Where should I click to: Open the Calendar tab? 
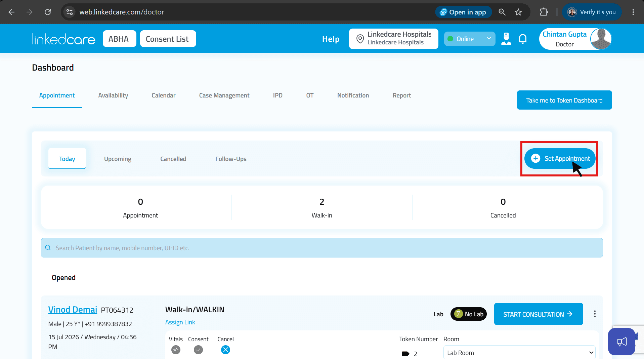click(164, 95)
